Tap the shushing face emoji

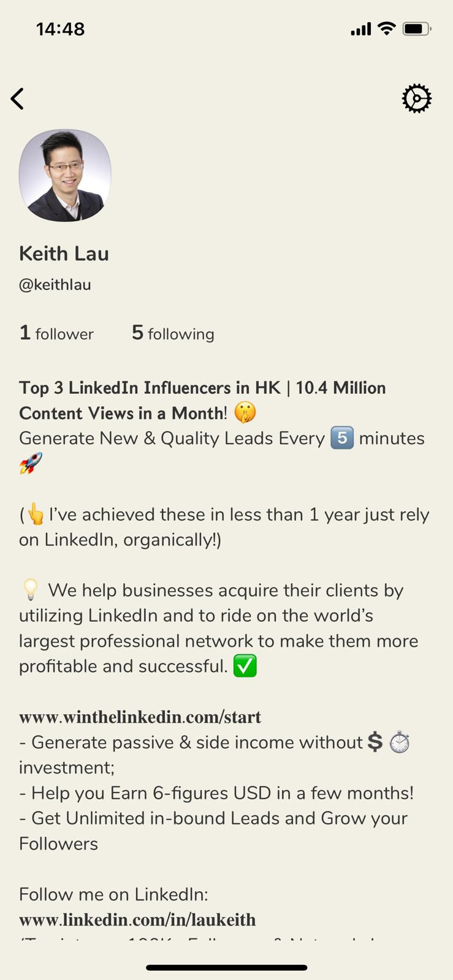(245, 413)
